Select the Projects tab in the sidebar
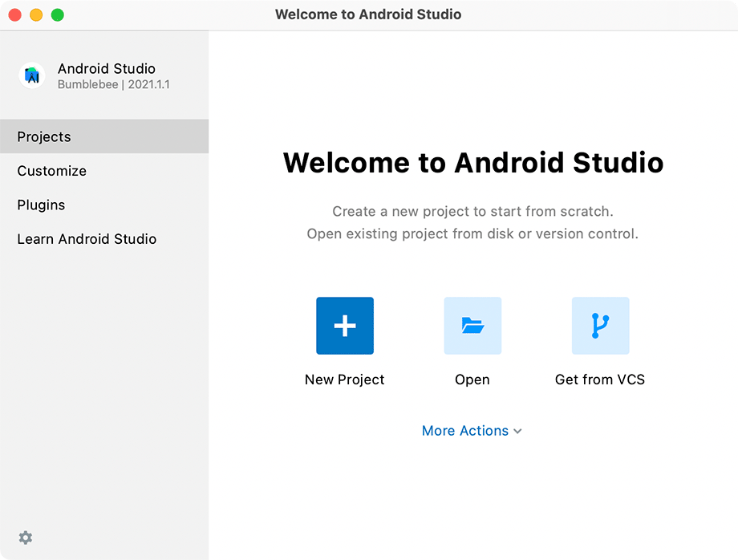This screenshot has width=738, height=560. coord(44,136)
